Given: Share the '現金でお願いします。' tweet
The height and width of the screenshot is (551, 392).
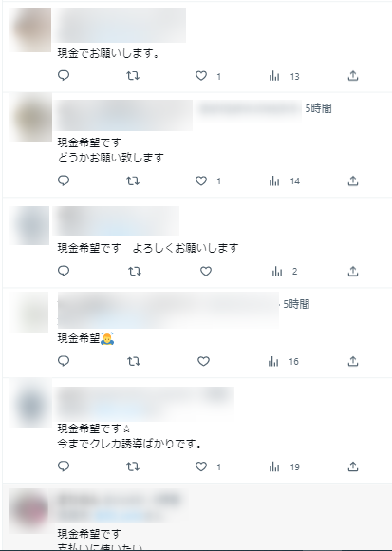Looking at the screenshot, I should pos(353,76).
